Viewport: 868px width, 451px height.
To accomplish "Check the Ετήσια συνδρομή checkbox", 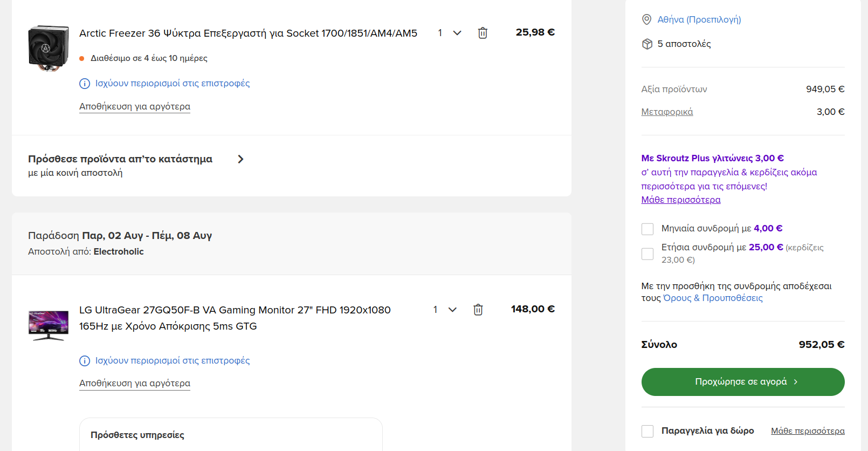I will point(647,254).
